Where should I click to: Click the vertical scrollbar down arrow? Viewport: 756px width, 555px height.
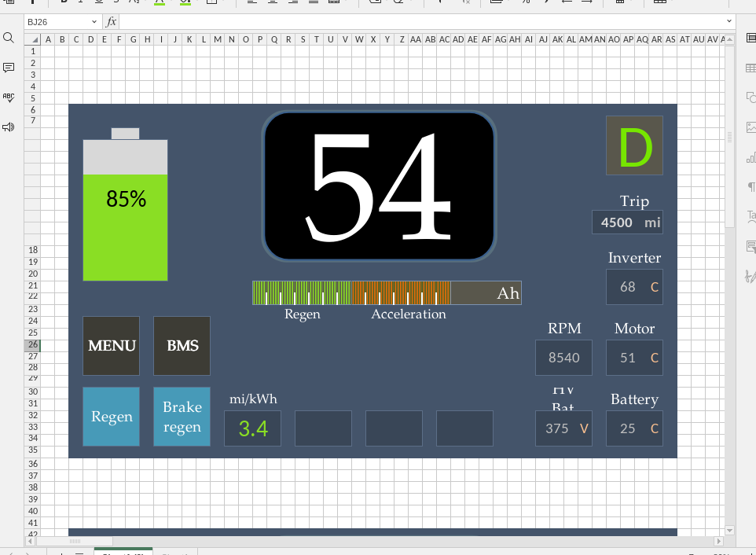click(x=729, y=531)
